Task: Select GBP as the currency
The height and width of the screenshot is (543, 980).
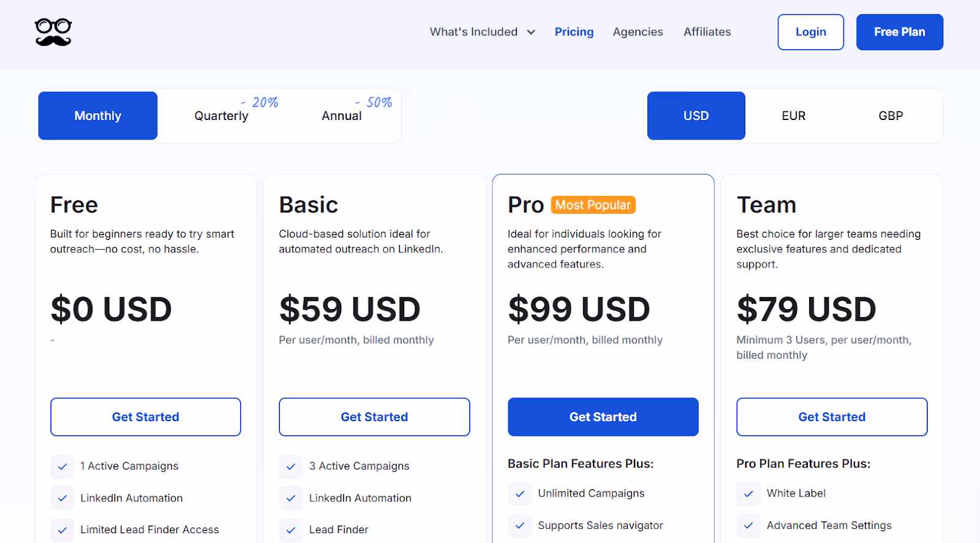Action: tap(890, 116)
